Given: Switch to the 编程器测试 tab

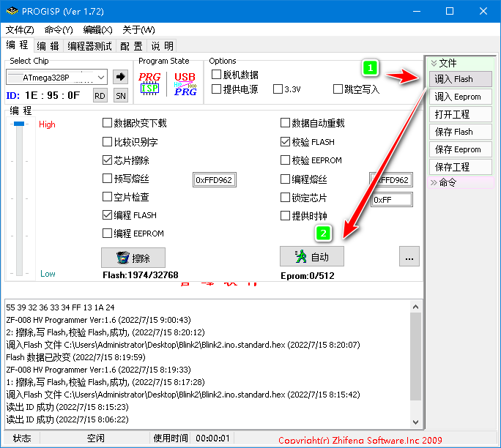Looking at the screenshot, I should tap(90, 46).
